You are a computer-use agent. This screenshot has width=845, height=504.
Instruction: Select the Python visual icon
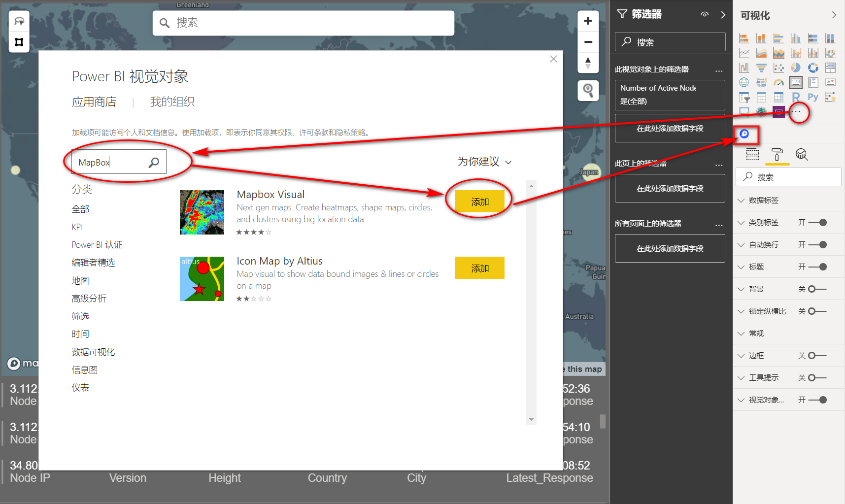pos(812,97)
